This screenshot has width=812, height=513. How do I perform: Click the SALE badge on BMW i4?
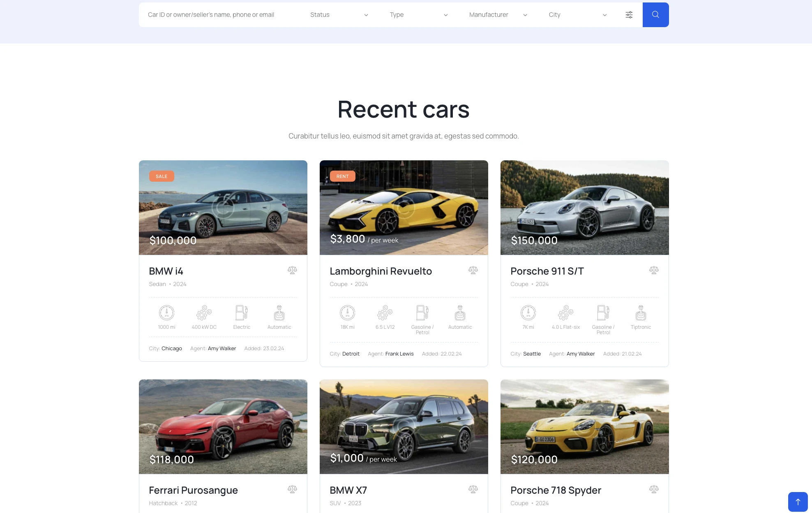click(161, 176)
